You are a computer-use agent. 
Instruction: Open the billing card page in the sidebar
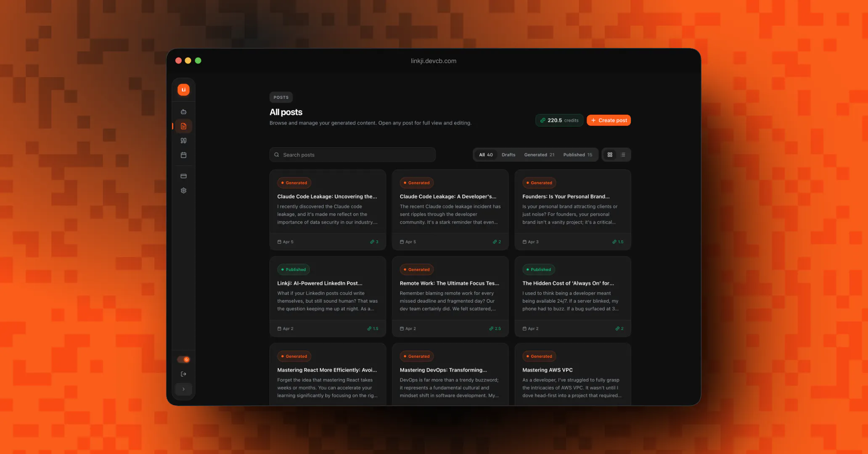pos(183,176)
